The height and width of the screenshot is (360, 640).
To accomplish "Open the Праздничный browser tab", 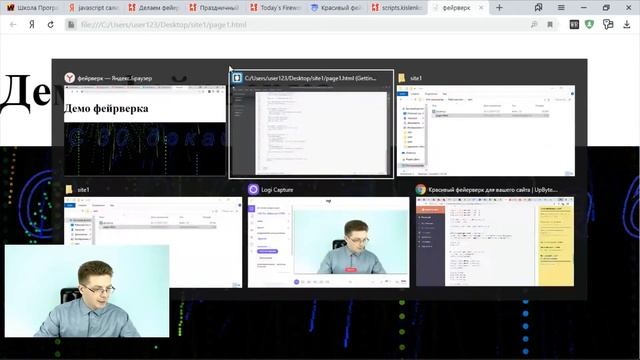I will pos(215,7).
